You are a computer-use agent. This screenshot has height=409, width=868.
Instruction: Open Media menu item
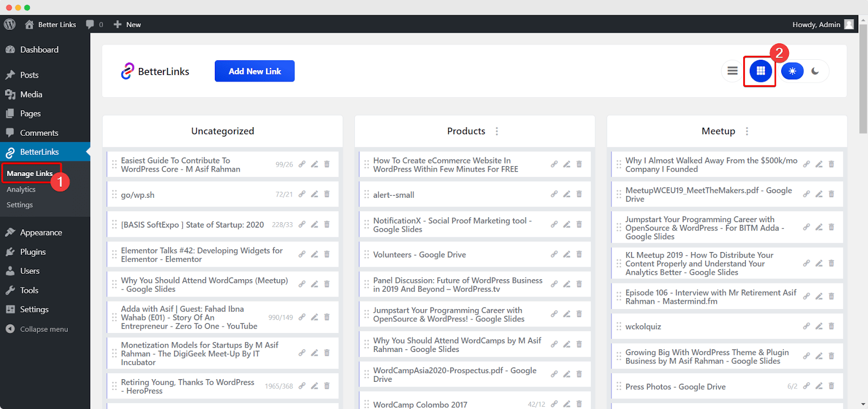click(x=45, y=95)
